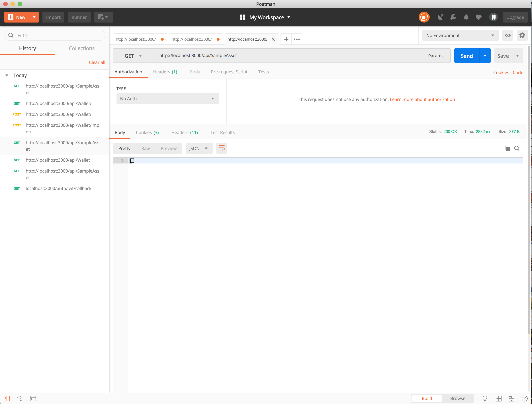The image size is (532, 404).
Task: Copy response body with the copy icon
Action: pos(507,148)
